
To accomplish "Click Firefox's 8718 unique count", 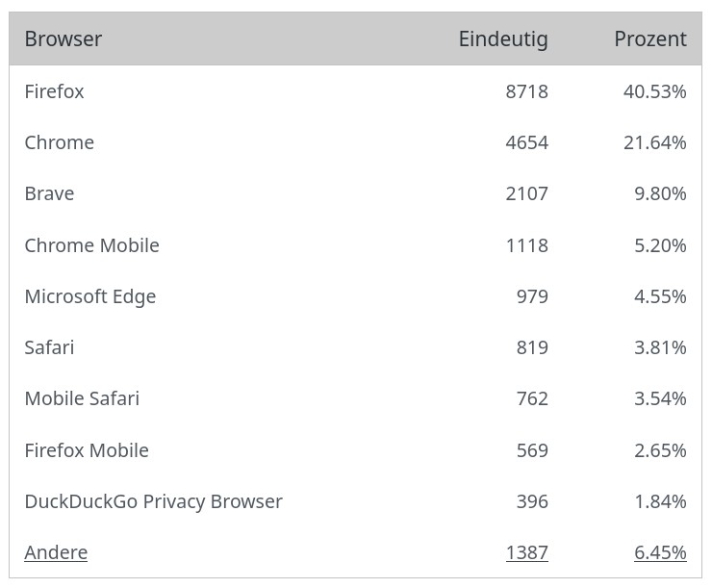I will (x=526, y=91).
